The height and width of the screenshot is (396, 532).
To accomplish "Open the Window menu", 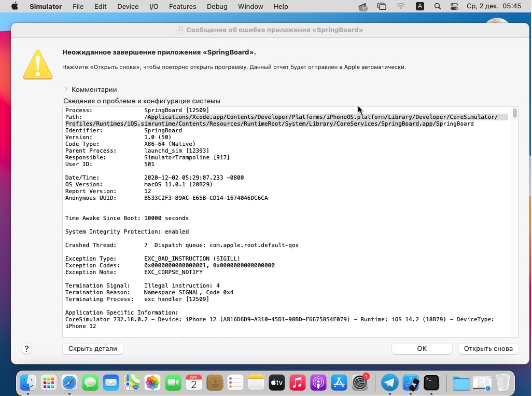I will 250,6.
